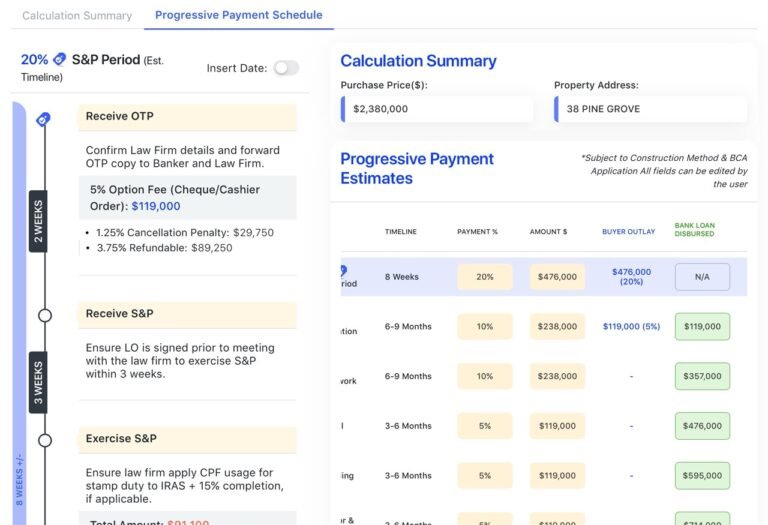Select the Receive S&P timeline circle

tap(45, 315)
